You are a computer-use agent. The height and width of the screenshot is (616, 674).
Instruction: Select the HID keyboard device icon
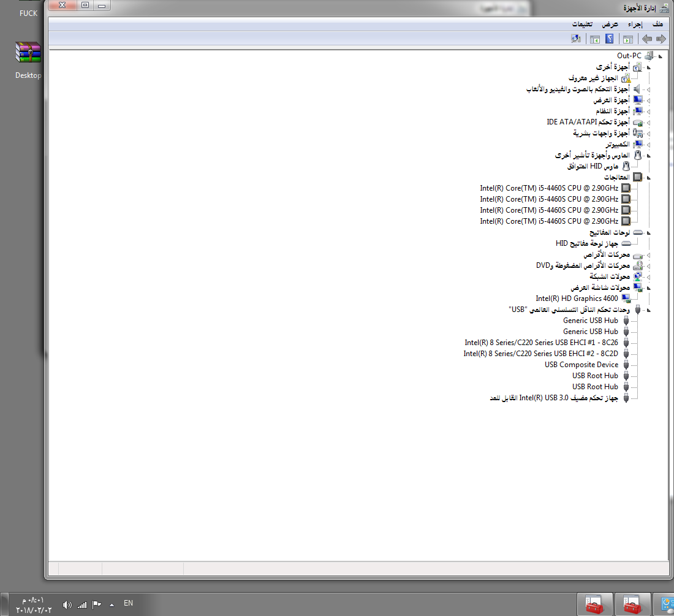click(626, 243)
